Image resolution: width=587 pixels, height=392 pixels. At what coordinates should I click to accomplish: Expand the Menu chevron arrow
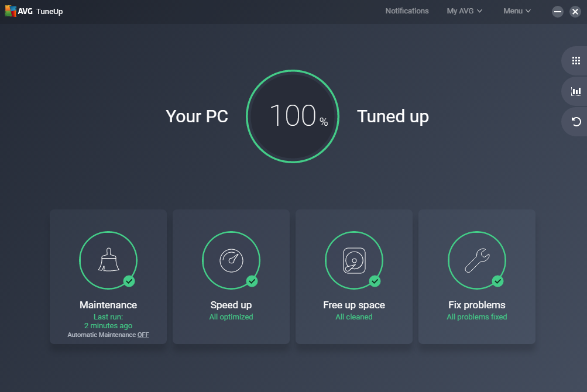coord(529,11)
